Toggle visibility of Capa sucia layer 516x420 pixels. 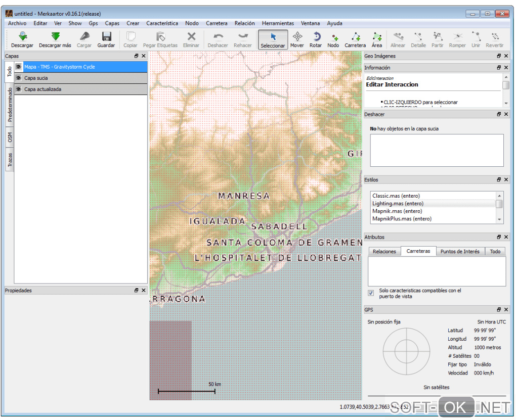point(19,78)
